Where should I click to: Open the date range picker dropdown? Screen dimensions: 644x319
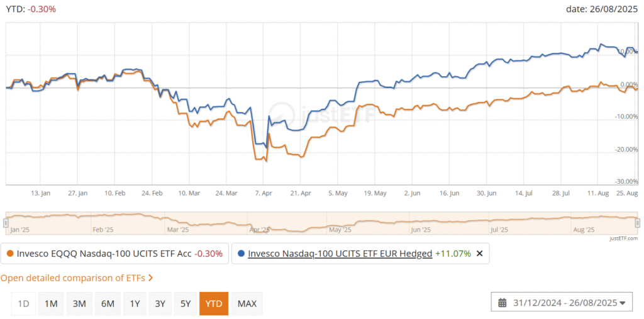tap(562, 303)
